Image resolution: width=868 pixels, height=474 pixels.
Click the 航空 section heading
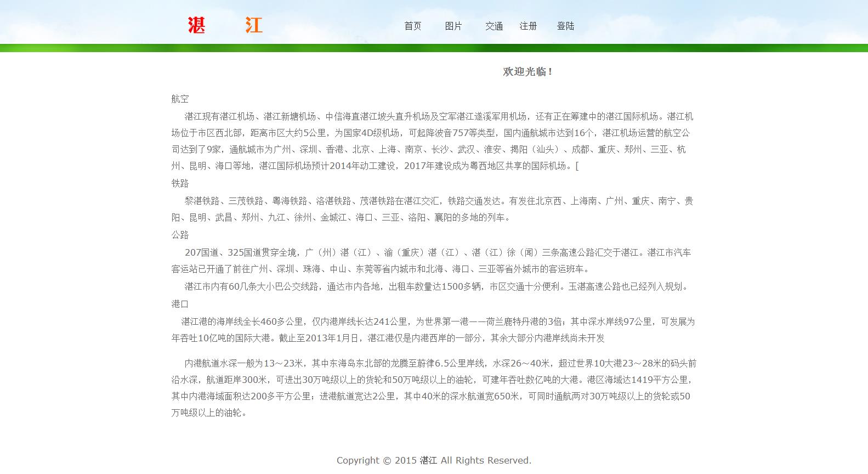180,99
